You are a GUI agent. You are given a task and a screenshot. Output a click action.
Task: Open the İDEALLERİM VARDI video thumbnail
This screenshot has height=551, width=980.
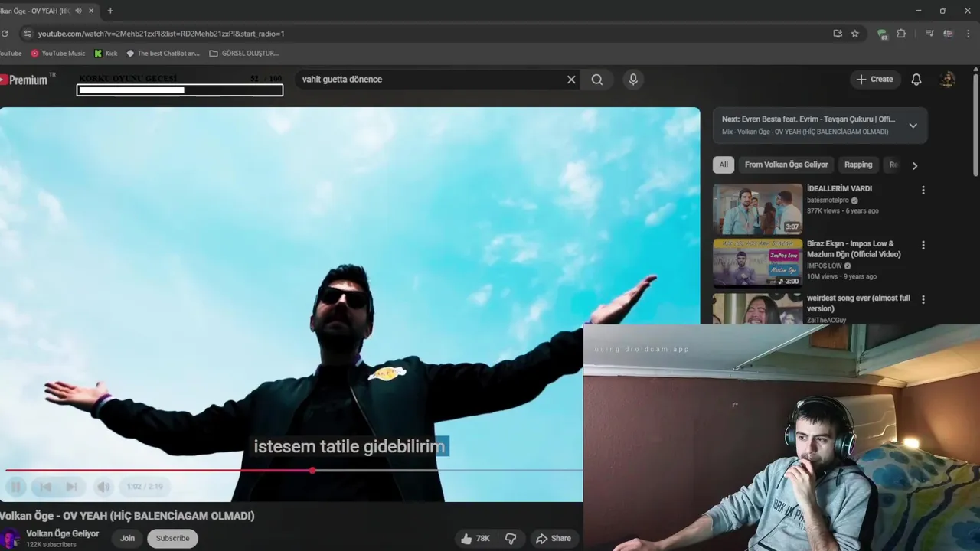(758, 209)
